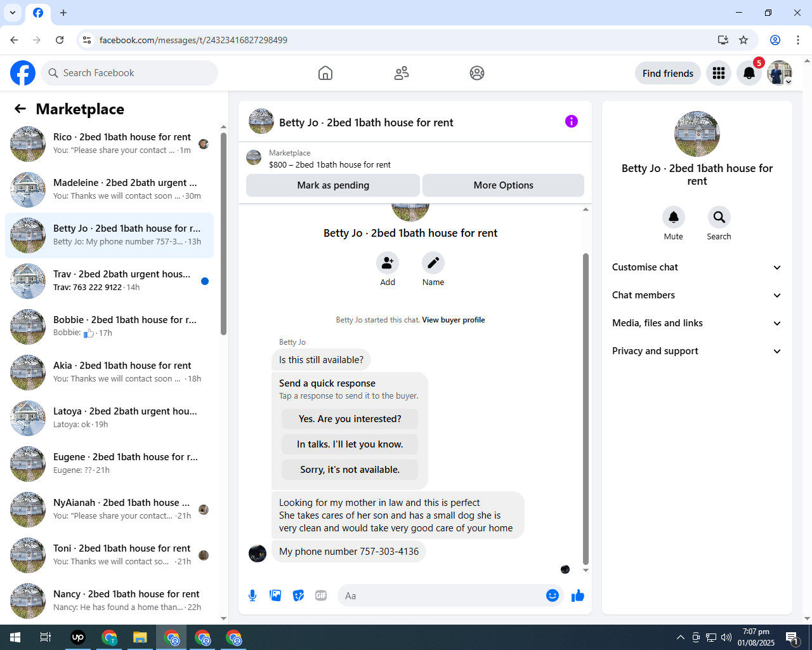Open Task View on taskbar

(x=46, y=637)
